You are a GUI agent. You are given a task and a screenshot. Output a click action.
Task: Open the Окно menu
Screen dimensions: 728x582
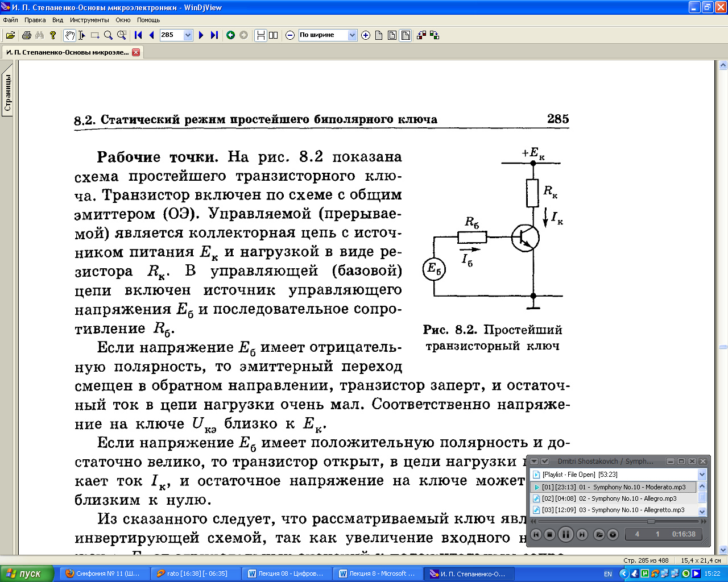(x=123, y=20)
